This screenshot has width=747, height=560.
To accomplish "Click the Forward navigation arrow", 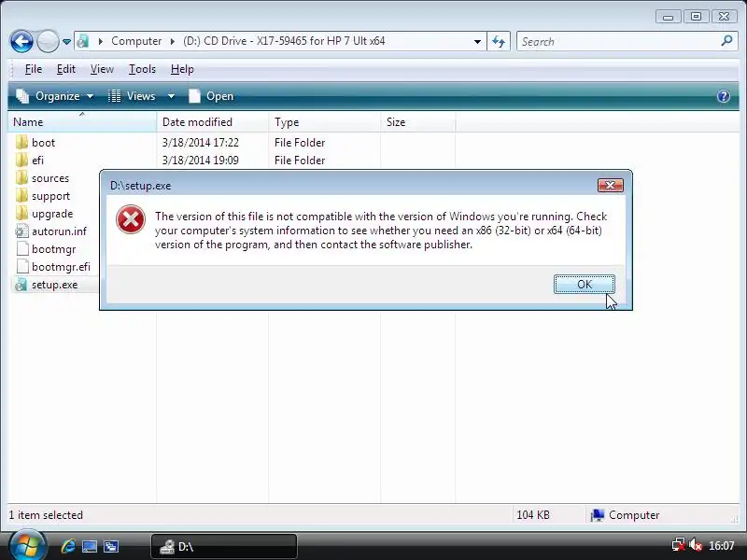I will [48, 41].
